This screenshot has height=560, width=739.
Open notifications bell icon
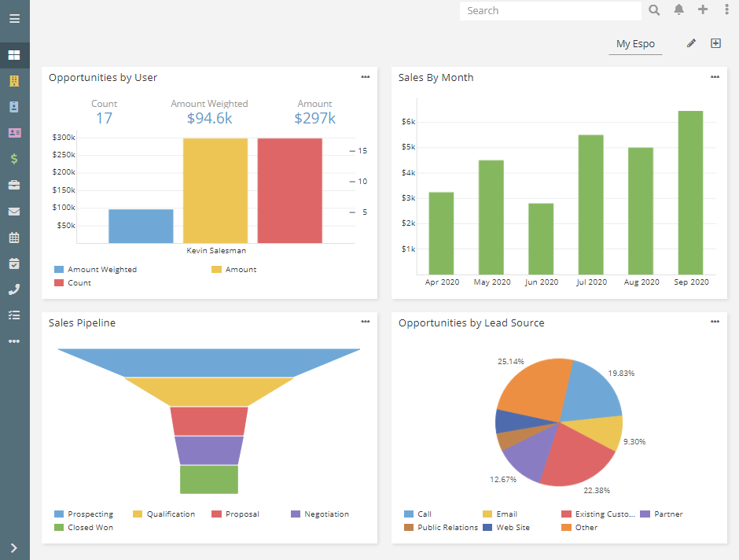(678, 10)
